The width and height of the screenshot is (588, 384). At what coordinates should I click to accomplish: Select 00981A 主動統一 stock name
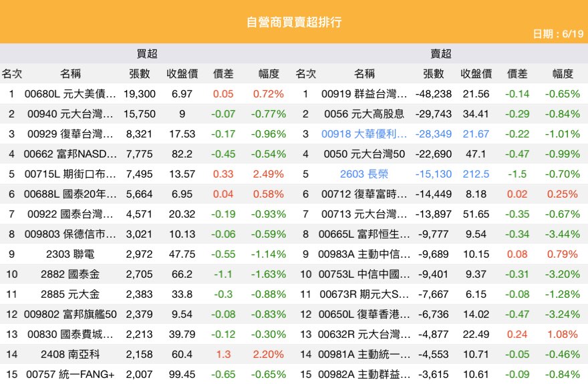(364, 355)
